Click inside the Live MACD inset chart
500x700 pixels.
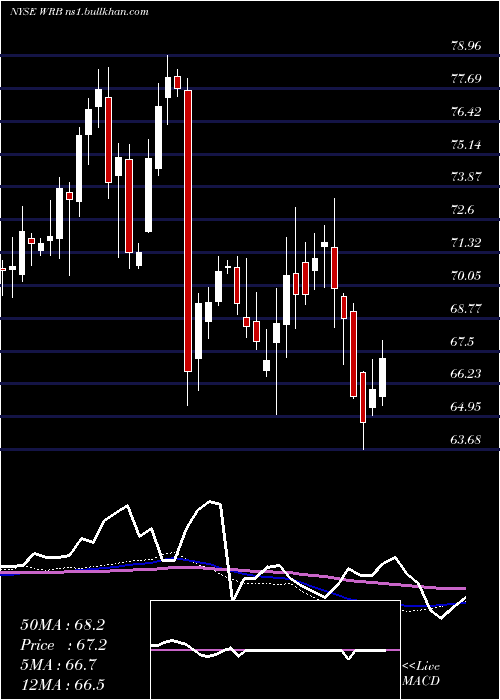(275, 650)
